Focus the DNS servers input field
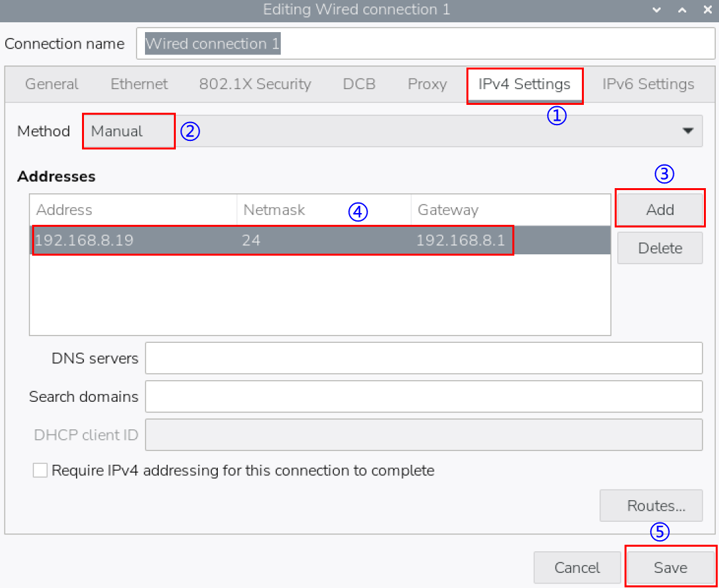Viewport: 719px width, 588px height. (x=423, y=359)
